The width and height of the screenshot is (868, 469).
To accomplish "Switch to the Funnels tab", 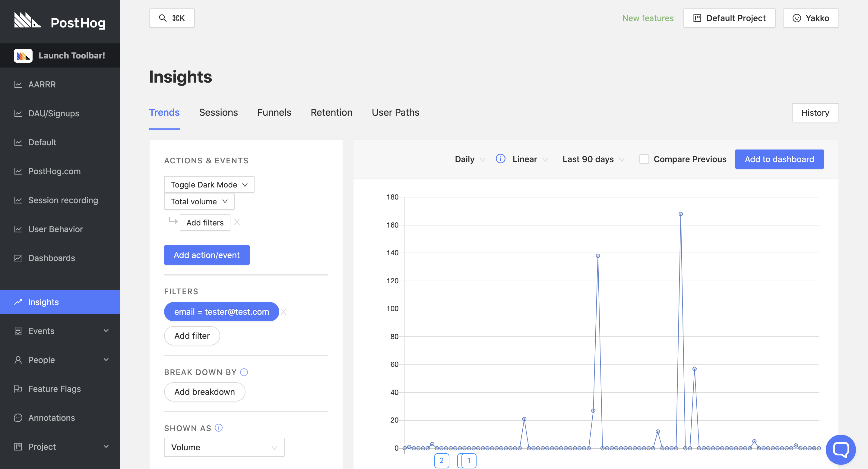I will coord(274,112).
